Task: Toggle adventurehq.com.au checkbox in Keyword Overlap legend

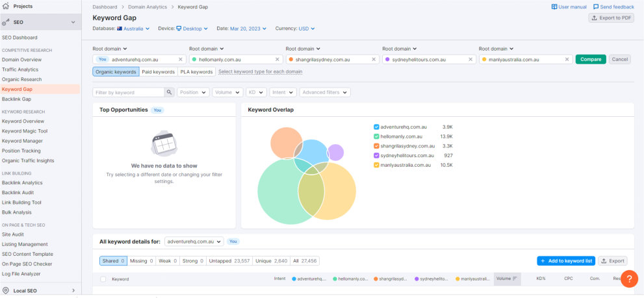Action: coord(376,127)
